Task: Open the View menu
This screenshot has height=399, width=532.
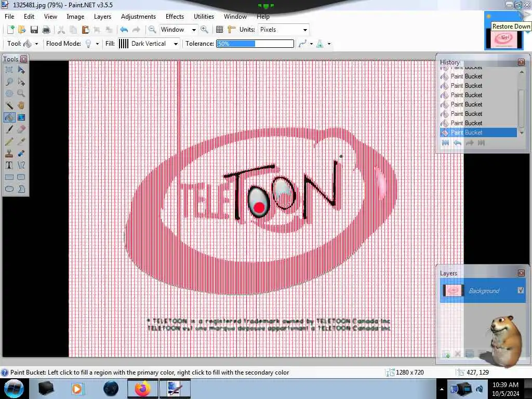Action: pyautogui.click(x=50, y=16)
